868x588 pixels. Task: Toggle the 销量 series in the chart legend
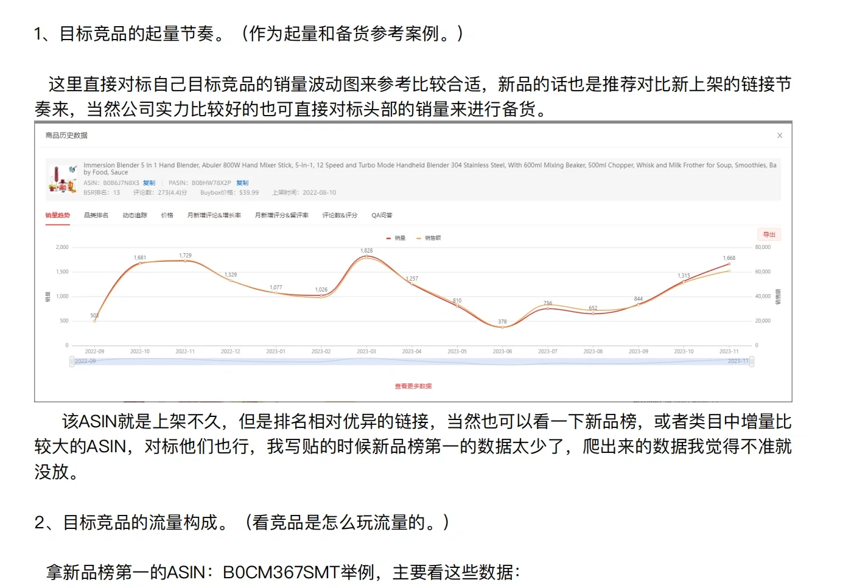(396, 238)
